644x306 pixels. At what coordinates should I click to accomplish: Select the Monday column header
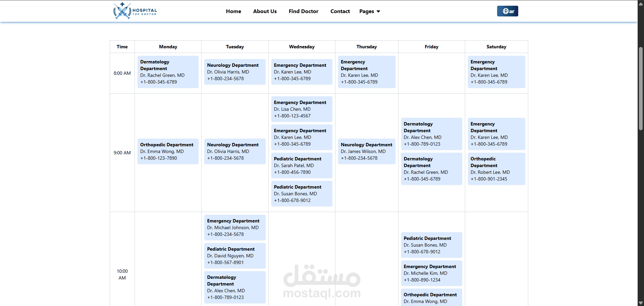coord(168,47)
